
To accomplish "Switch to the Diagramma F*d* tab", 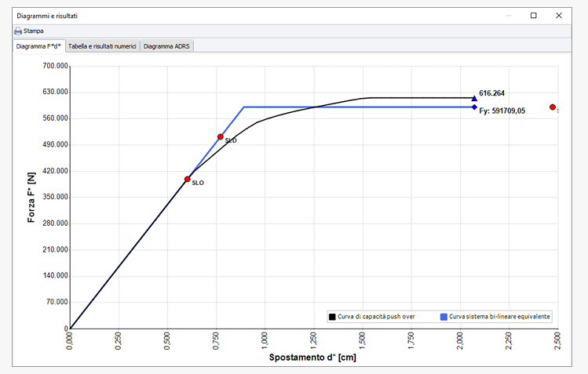I will pyautogui.click(x=39, y=46).
